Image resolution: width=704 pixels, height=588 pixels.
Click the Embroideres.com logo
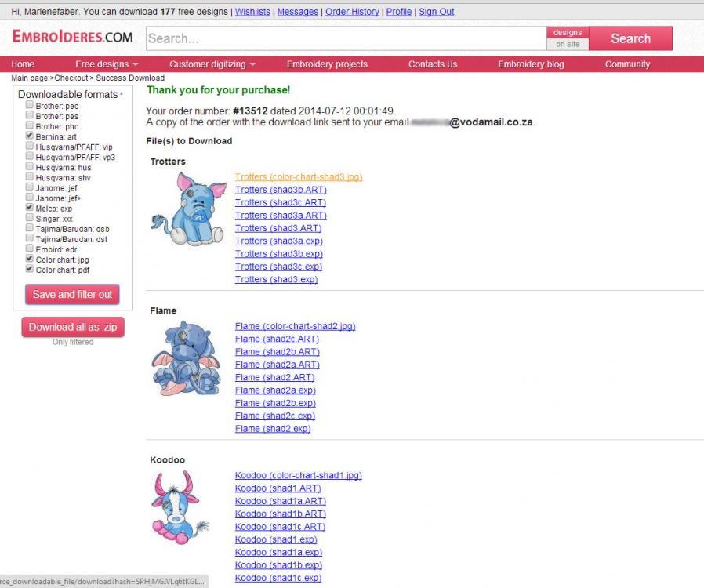coord(72,37)
